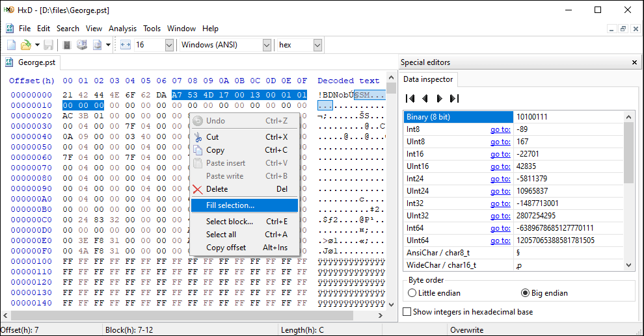Choose Cut from the context menu
The width and height of the screenshot is (644, 336).
(245, 137)
